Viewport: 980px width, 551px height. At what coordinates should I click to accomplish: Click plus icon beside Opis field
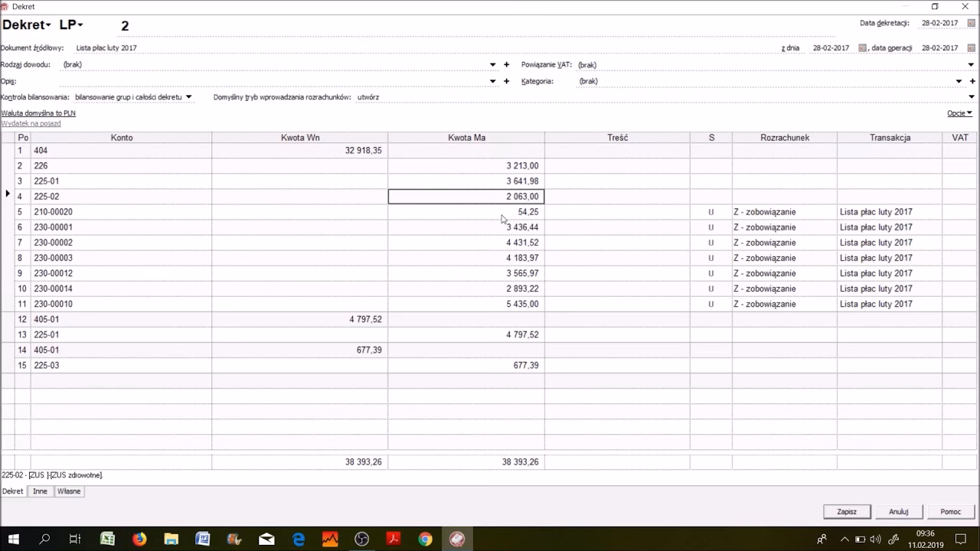[x=506, y=81]
